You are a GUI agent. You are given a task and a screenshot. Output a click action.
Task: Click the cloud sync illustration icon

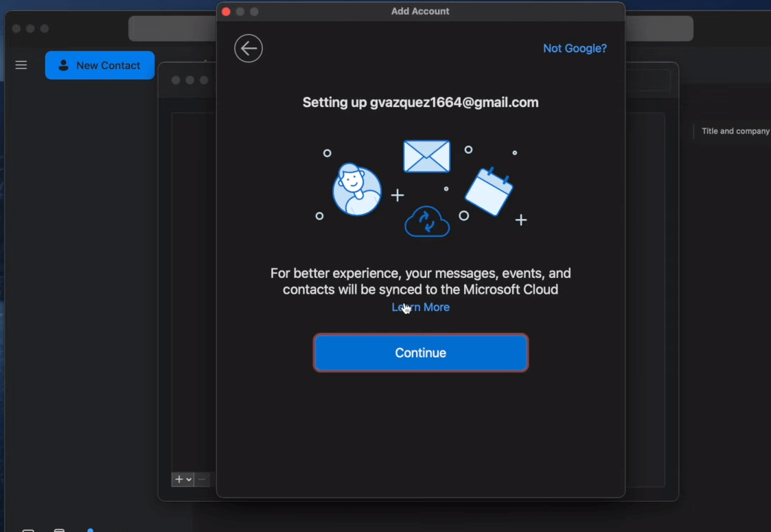coord(426,222)
